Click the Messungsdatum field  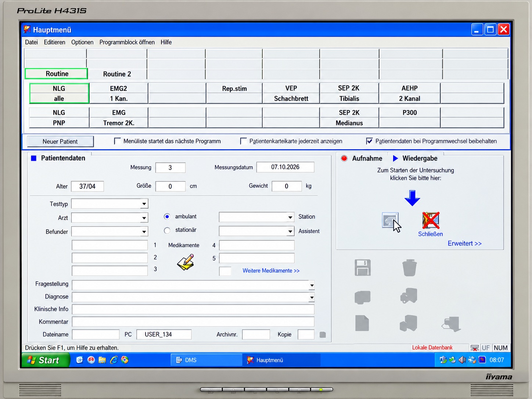tap(285, 167)
